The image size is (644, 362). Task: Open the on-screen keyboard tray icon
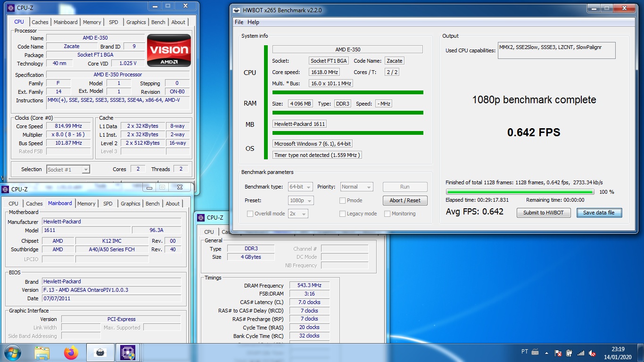(535, 352)
